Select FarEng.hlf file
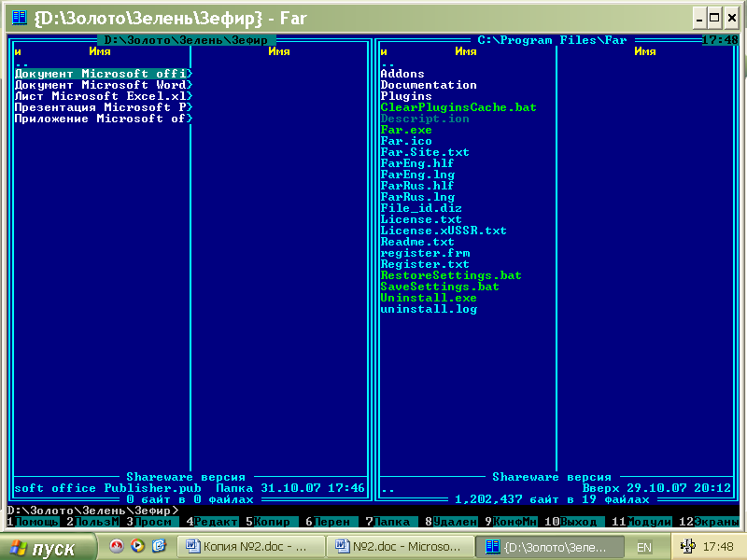This screenshot has height=560, width=747. pos(417,162)
